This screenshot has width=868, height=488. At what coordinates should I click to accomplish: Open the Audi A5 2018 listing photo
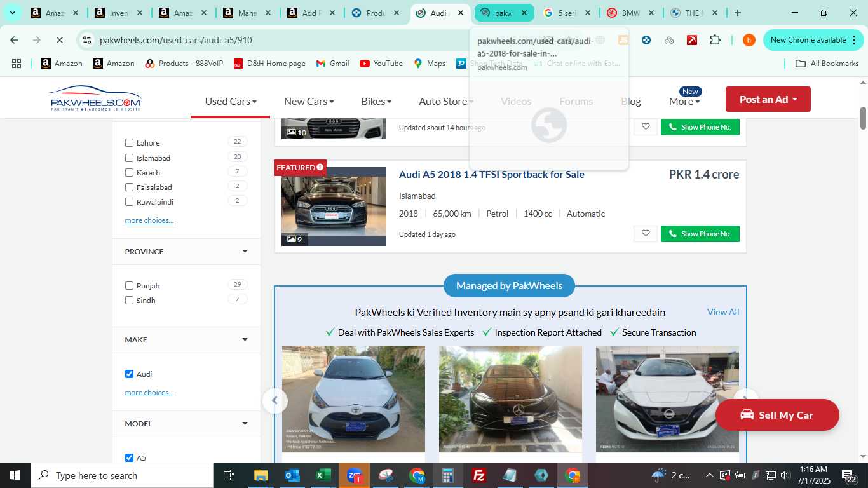tap(334, 207)
